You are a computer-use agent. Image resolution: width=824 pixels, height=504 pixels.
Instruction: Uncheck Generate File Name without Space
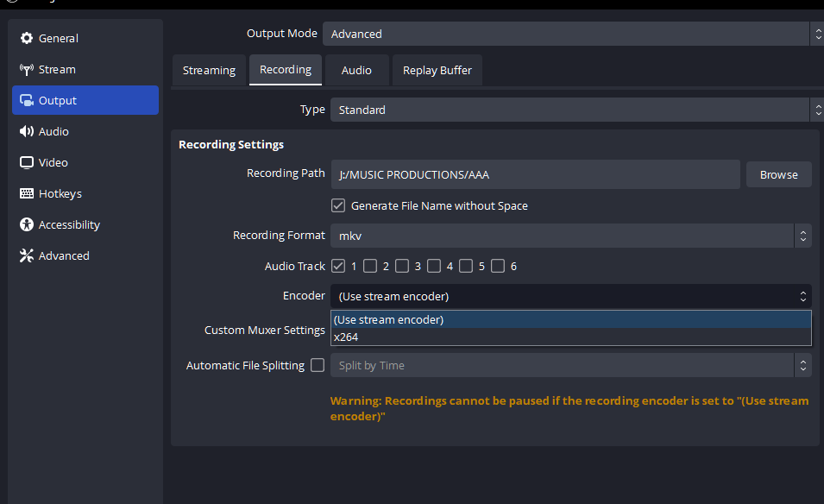(338, 205)
